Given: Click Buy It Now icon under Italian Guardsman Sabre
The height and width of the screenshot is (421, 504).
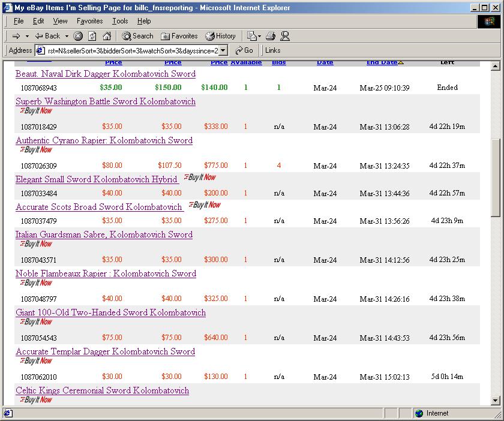Looking at the screenshot, I should click(x=36, y=244).
